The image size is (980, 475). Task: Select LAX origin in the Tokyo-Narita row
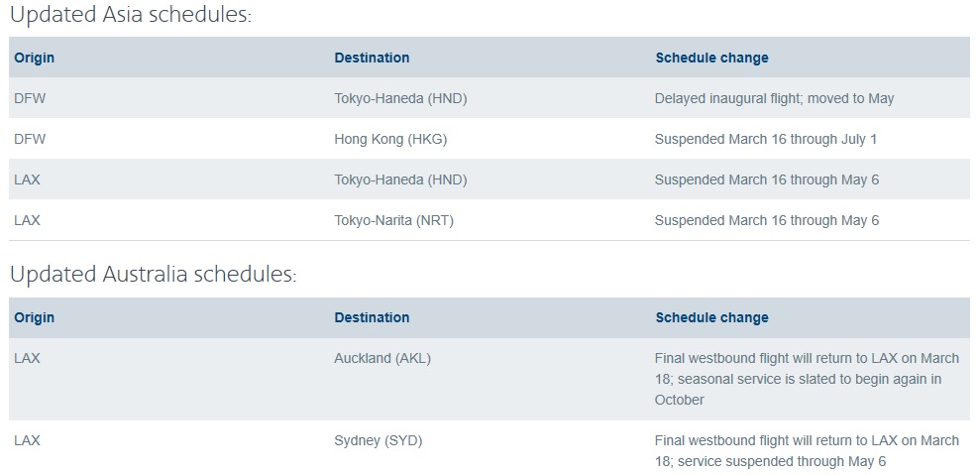coord(27,220)
